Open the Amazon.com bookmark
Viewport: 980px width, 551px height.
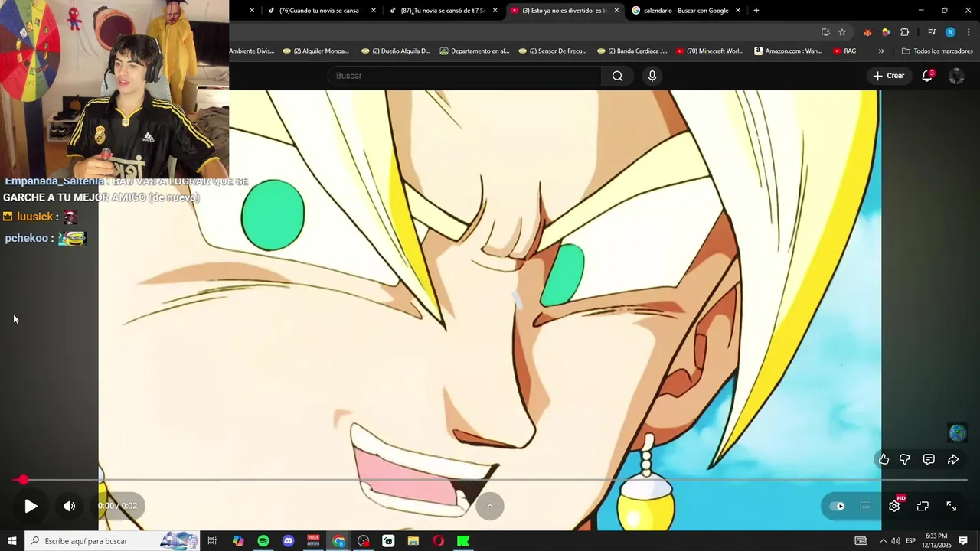pyautogui.click(x=788, y=51)
